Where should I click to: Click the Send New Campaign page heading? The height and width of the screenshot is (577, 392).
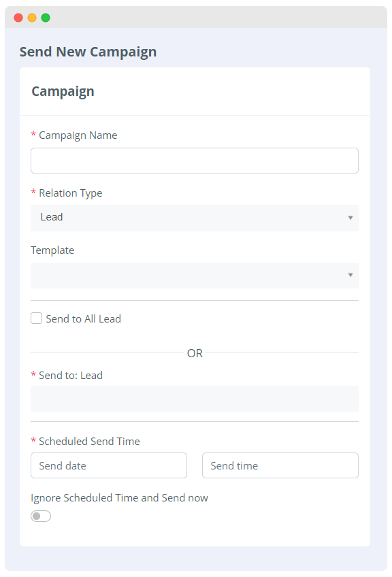point(88,52)
